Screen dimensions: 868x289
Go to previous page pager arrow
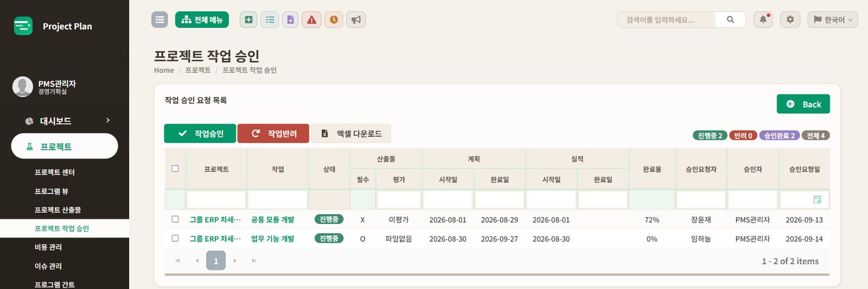[197, 261]
